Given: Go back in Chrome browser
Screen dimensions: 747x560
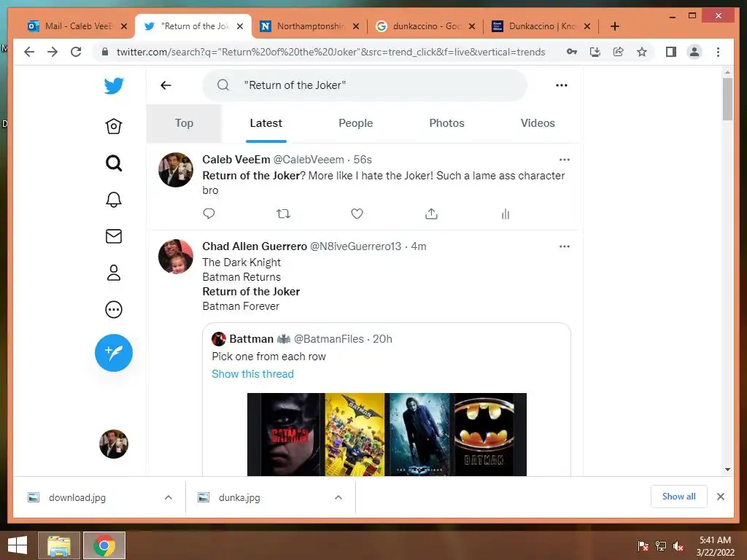Looking at the screenshot, I should pyautogui.click(x=29, y=52).
